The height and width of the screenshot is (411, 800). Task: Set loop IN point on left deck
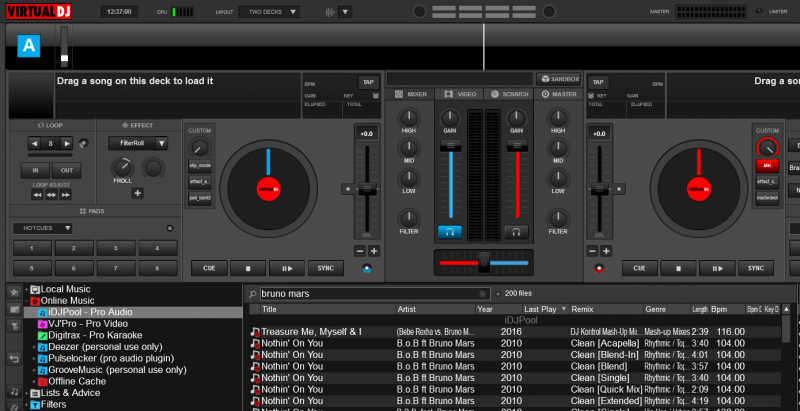click(35, 170)
